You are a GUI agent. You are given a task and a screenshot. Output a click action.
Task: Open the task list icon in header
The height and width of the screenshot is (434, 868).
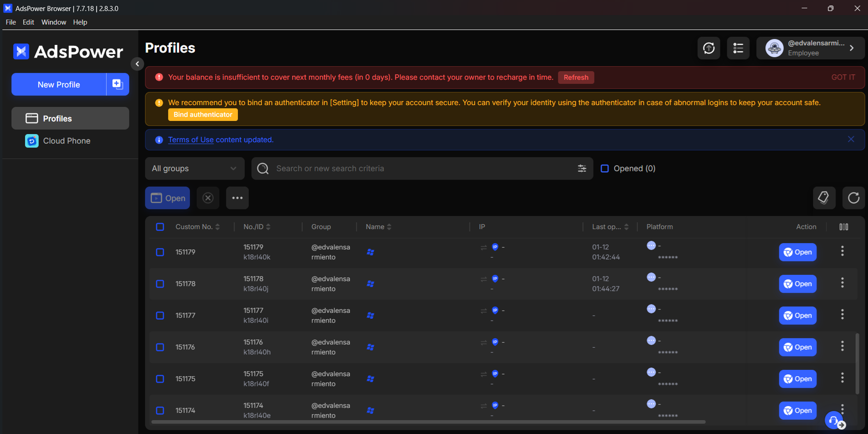738,48
